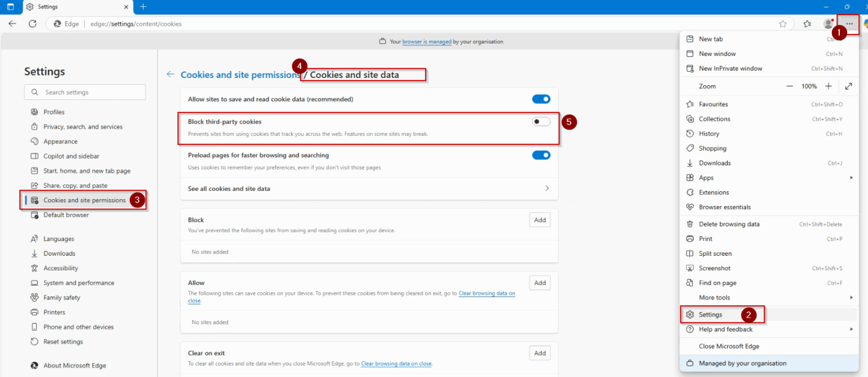
Task: Select Settings in the browser menu
Action: point(710,314)
